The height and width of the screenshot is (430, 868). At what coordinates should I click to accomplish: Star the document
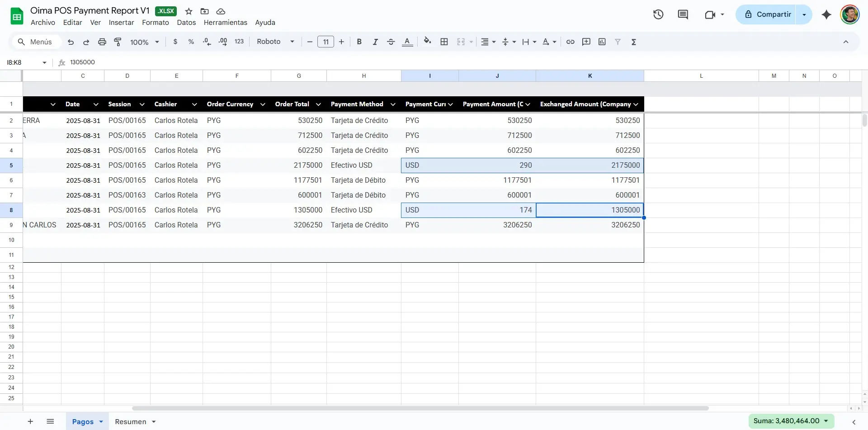click(189, 11)
